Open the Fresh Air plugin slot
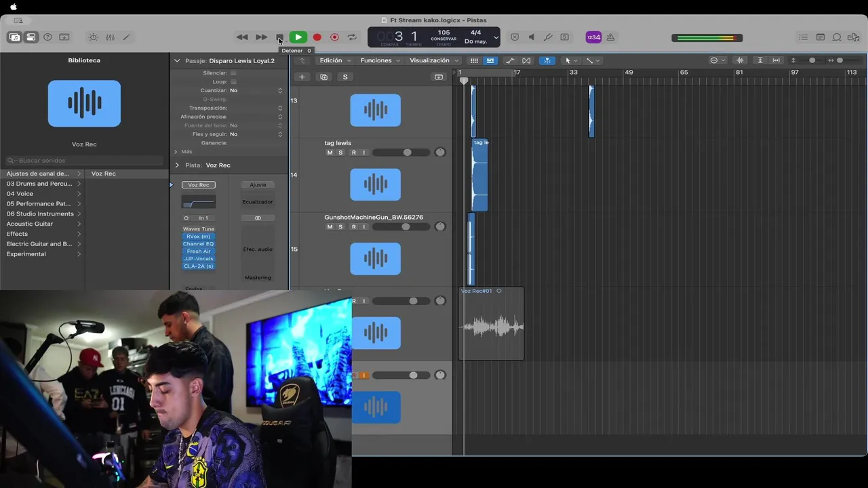This screenshot has height=488, width=868. [x=198, y=251]
